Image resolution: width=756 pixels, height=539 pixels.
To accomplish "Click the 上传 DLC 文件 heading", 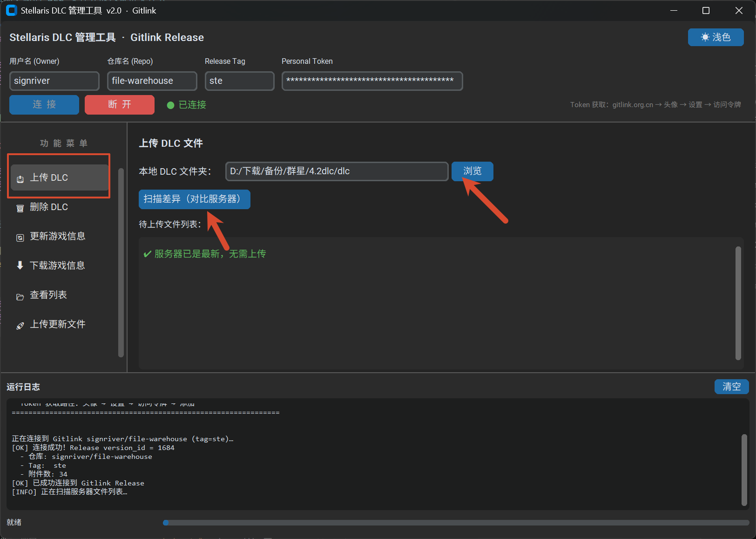I will 171,143.
